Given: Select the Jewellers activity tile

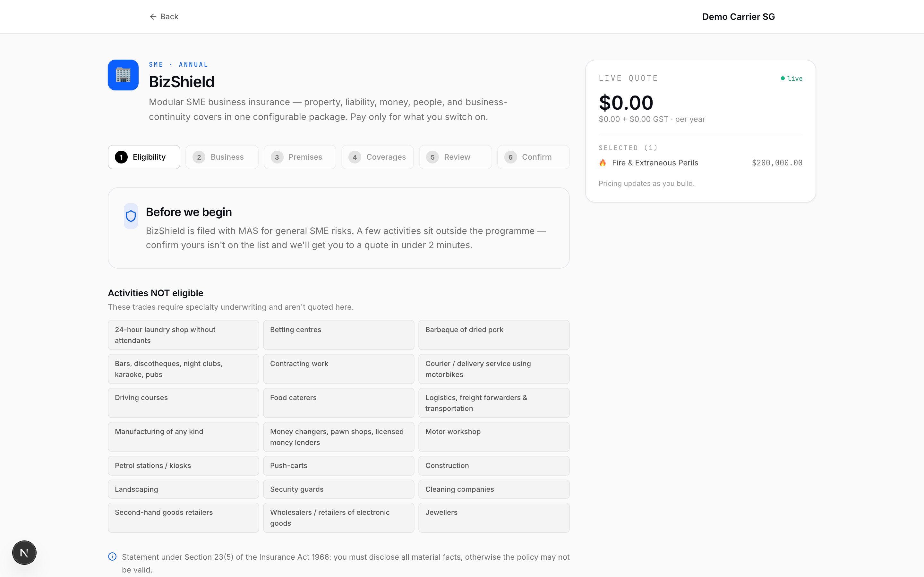Looking at the screenshot, I should tap(493, 517).
